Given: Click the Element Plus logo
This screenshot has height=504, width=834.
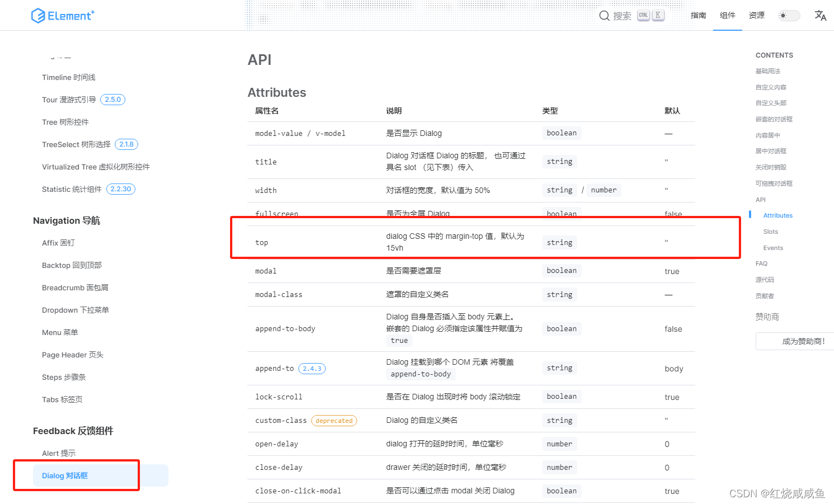Looking at the screenshot, I should tap(63, 15).
